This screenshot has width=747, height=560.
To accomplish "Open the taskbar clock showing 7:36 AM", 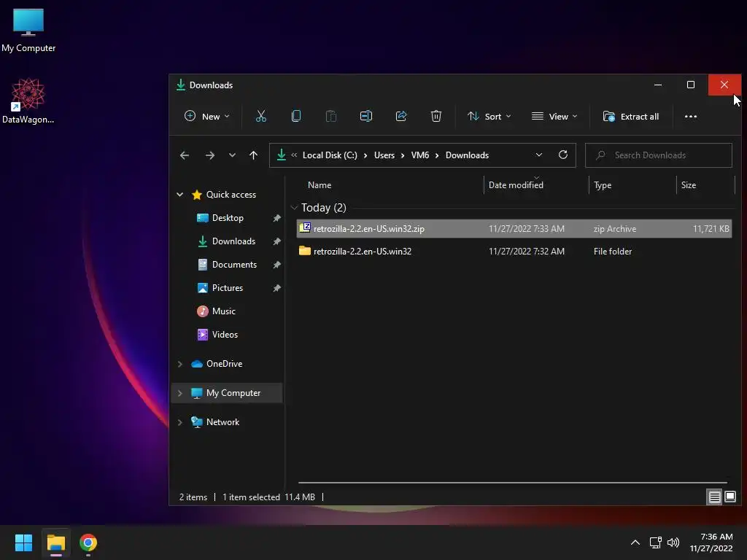I will click(x=711, y=542).
